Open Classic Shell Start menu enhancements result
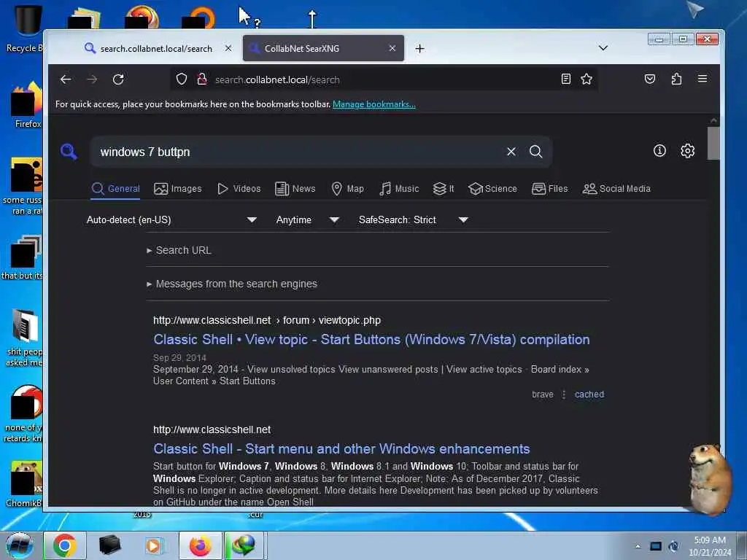Image resolution: width=747 pixels, height=560 pixels. pyautogui.click(x=341, y=448)
